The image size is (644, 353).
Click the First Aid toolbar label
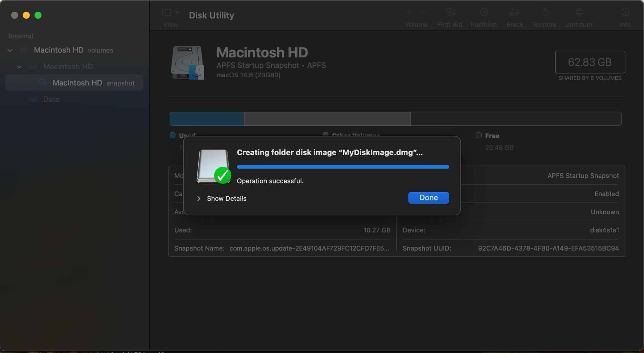tap(450, 25)
